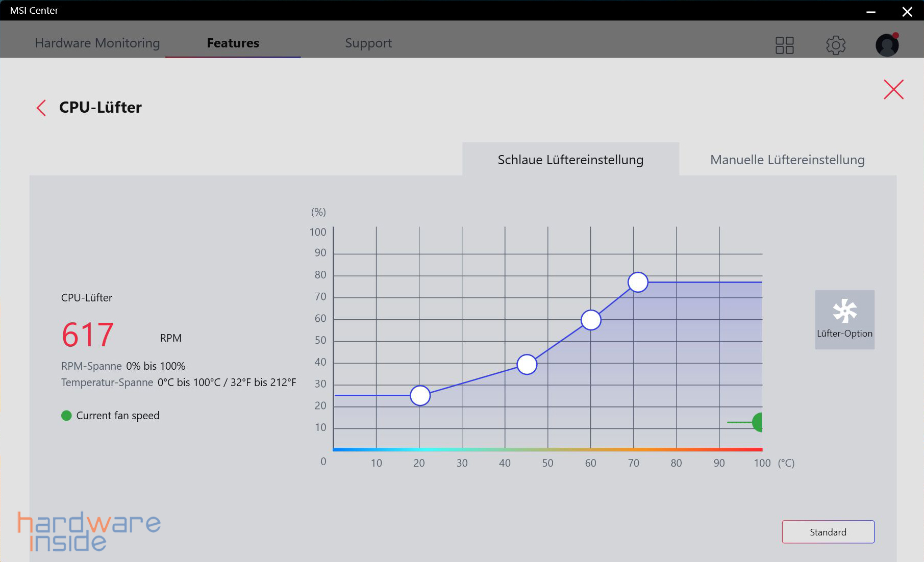Minimize the MSI Center window
The width and height of the screenshot is (924, 562).
871,11
